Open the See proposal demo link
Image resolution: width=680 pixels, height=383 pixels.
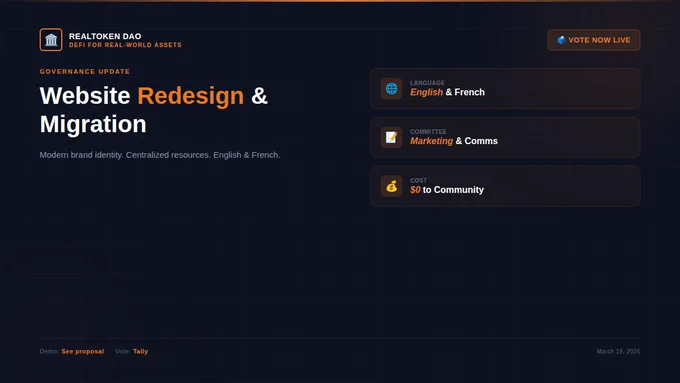(x=82, y=351)
